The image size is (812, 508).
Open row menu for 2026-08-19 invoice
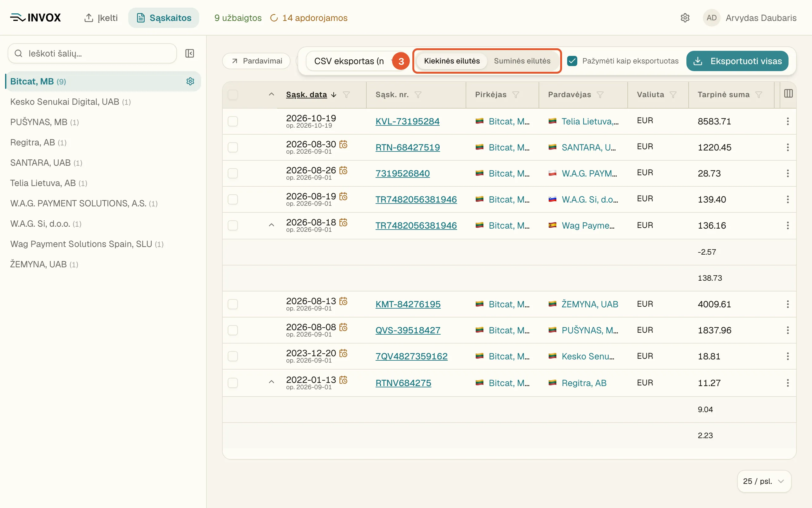[x=788, y=199]
